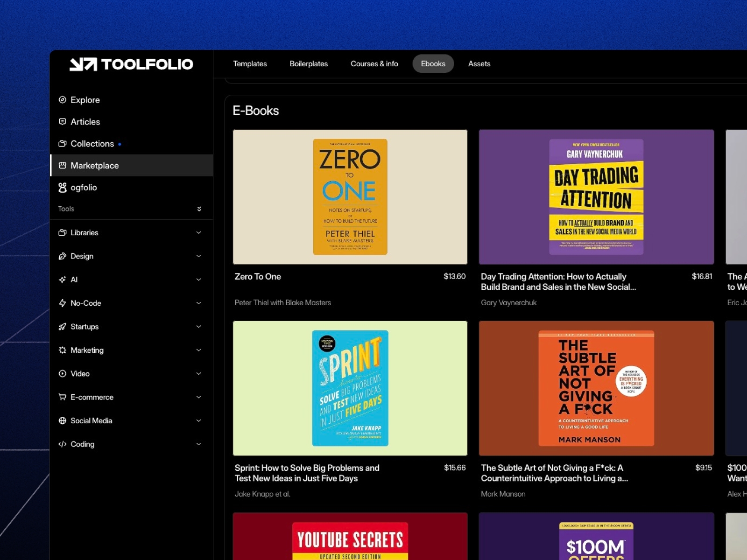The width and height of the screenshot is (747, 560).
Task: Click the Toolfolio logo
Action: pos(131,64)
